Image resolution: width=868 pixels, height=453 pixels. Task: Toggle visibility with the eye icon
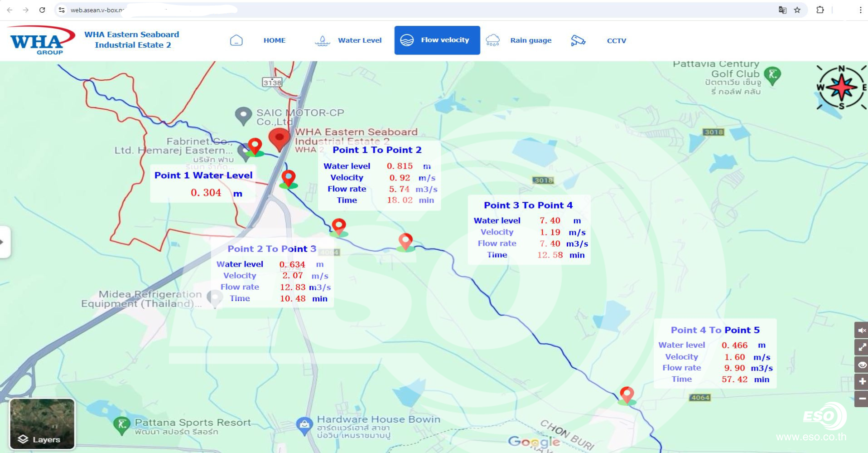(861, 365)
